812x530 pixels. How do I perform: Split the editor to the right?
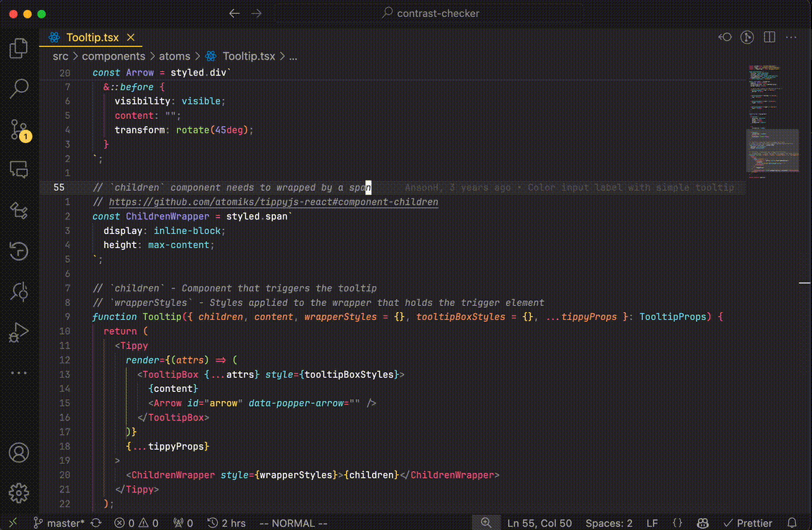[770, 37]
